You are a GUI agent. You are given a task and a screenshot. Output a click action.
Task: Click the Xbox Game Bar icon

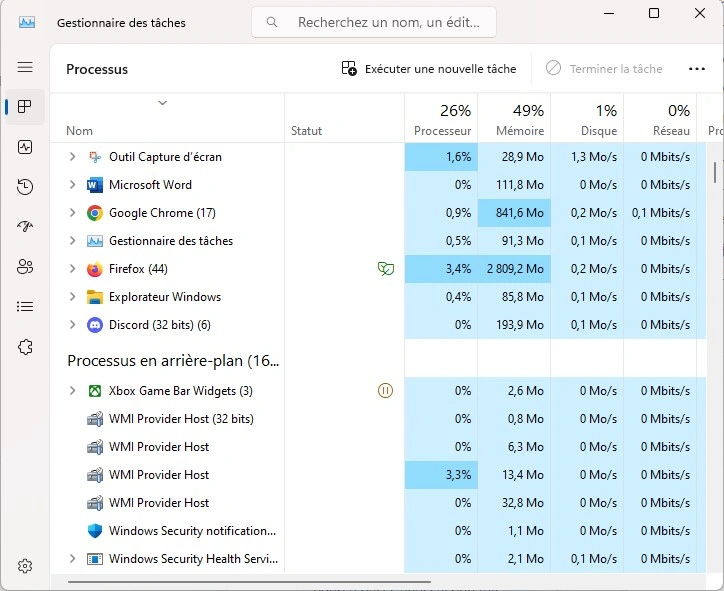[95, 391]
